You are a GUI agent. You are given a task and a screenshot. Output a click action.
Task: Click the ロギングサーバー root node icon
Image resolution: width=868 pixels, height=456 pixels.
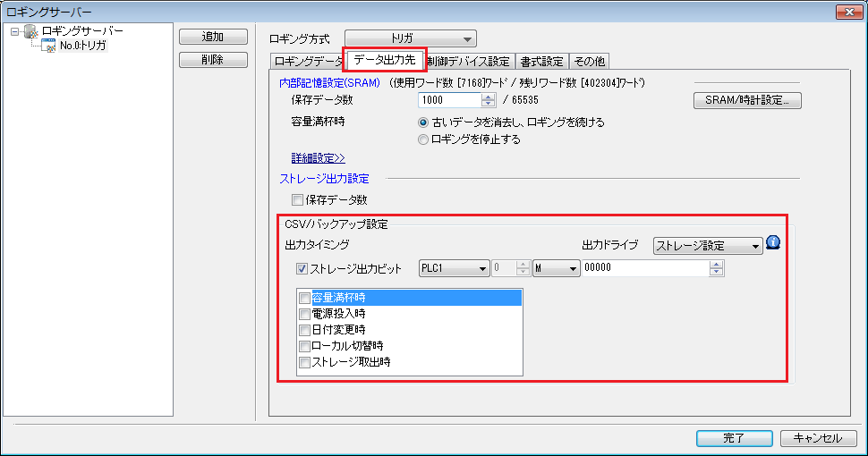[30, 31]
